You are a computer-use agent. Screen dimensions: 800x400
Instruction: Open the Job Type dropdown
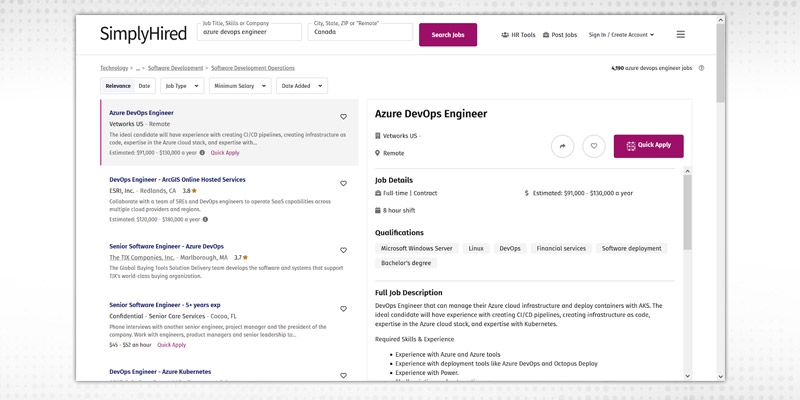182,86
